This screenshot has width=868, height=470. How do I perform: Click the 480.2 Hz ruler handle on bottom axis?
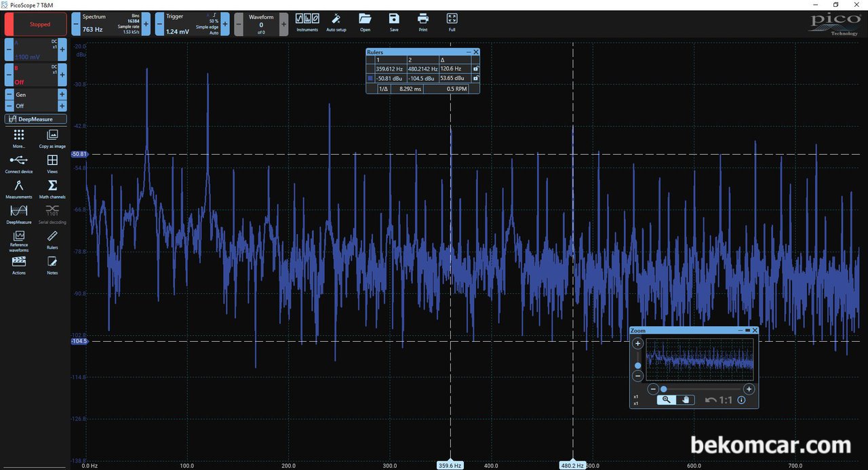coord(572,465)
